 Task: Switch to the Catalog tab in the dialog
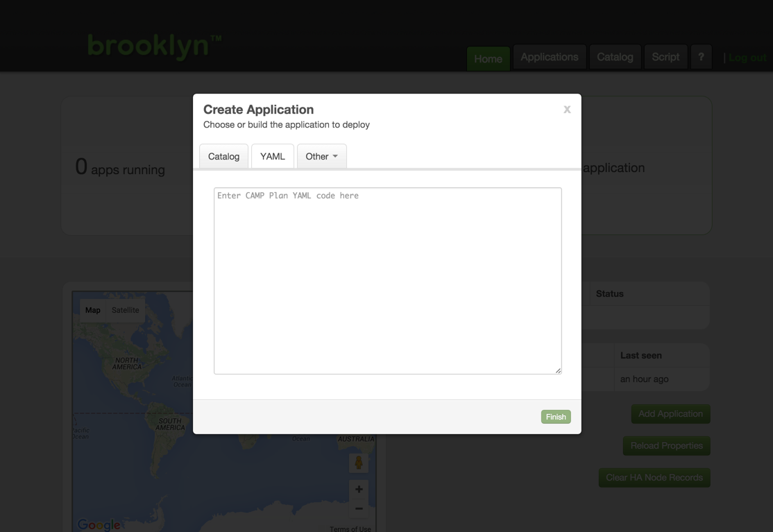tap(223, 156)
